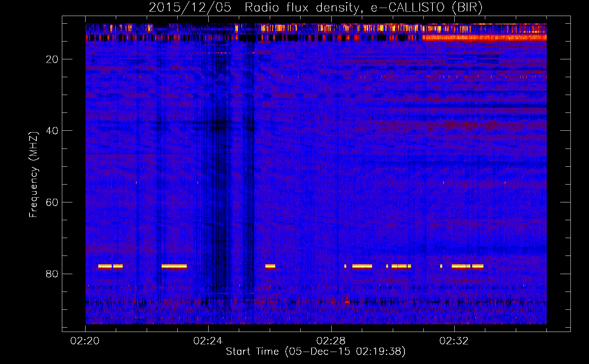Click the frequency tick label 80
Image resolution: width=589 pixels, height=364 pixels.
coord(52,274)
